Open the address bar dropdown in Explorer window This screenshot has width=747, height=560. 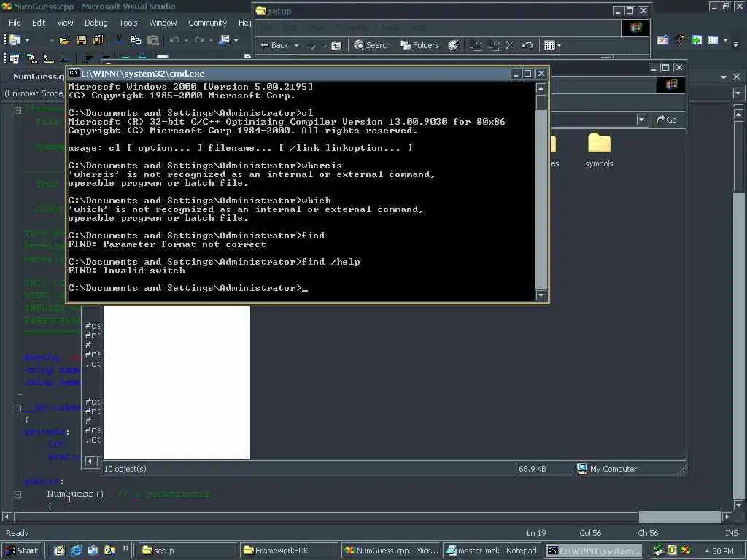(641, 120)
